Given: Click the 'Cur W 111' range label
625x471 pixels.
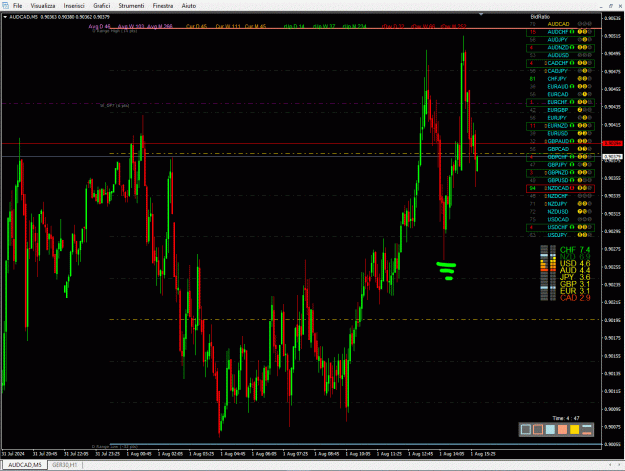Looking at the screenshot, I should (228, 27).
